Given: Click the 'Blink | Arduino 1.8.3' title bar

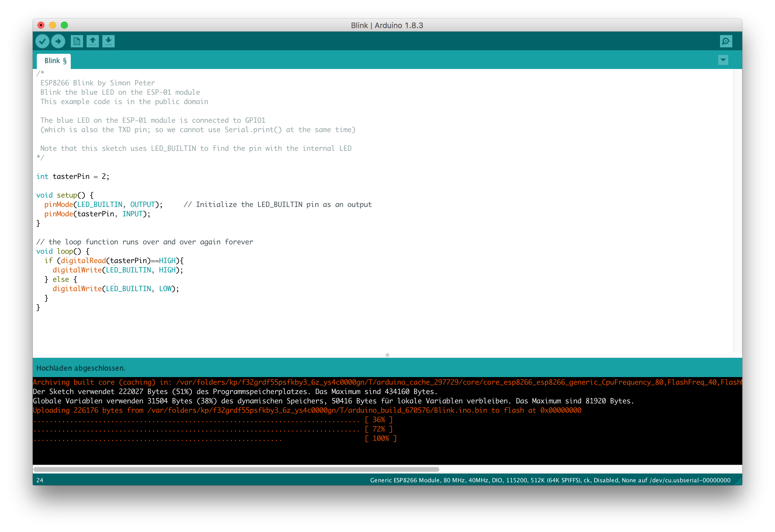Looking at the screenshot, I should (x=387, y=25).
